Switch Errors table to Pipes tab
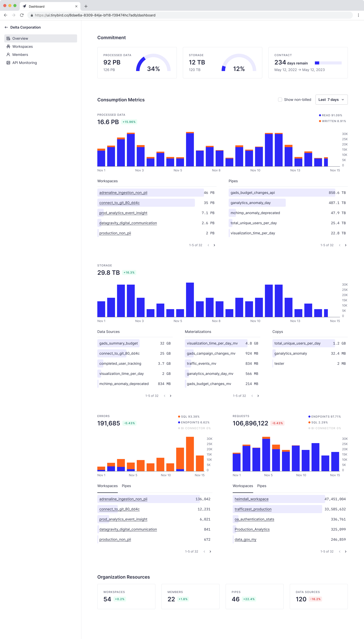 [x=126, y=486]
